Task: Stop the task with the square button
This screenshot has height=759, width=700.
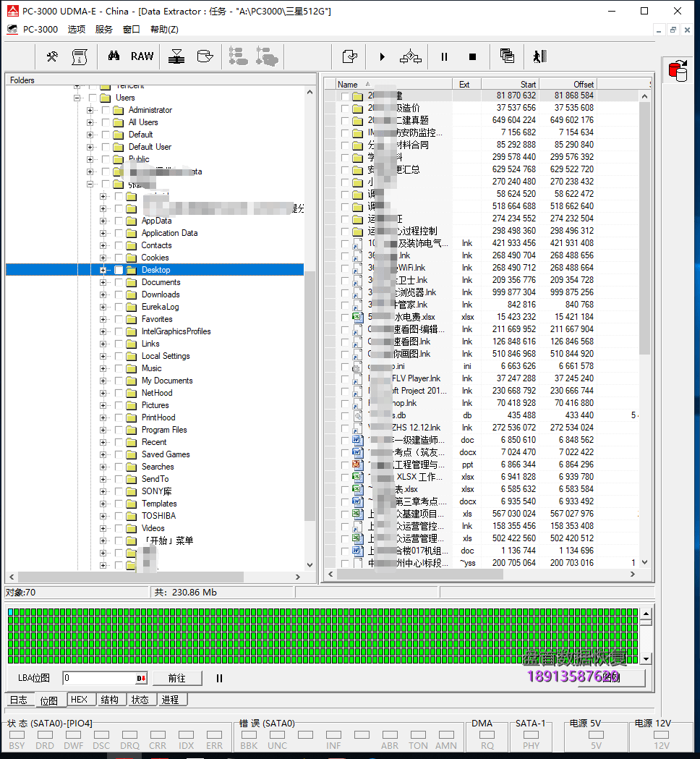Action: click(x=473, y=56)
